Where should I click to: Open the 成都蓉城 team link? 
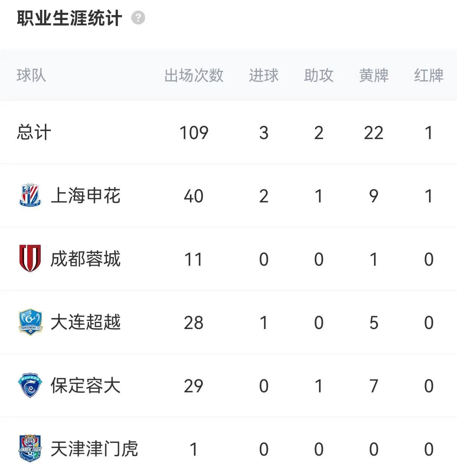(86, 259)
